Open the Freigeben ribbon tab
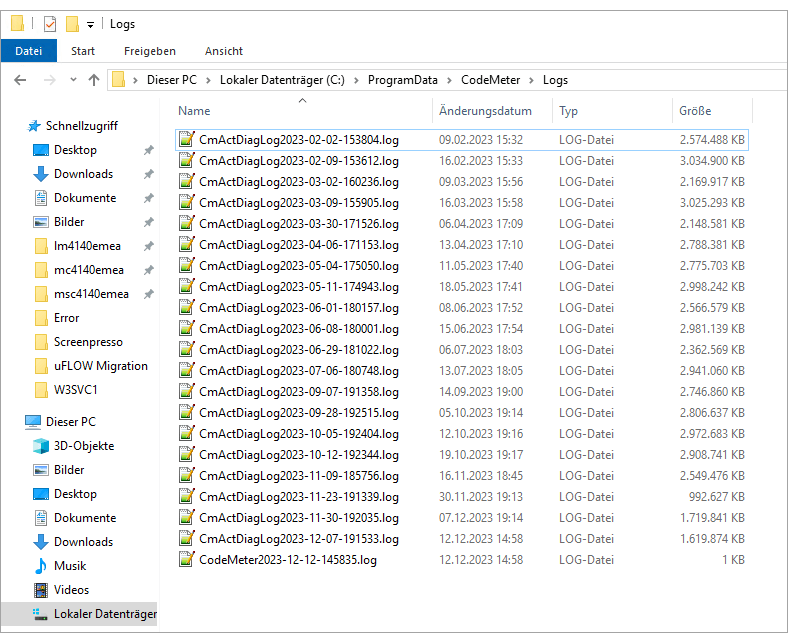This screenshot has height=633, width=788. click(149, 51)
